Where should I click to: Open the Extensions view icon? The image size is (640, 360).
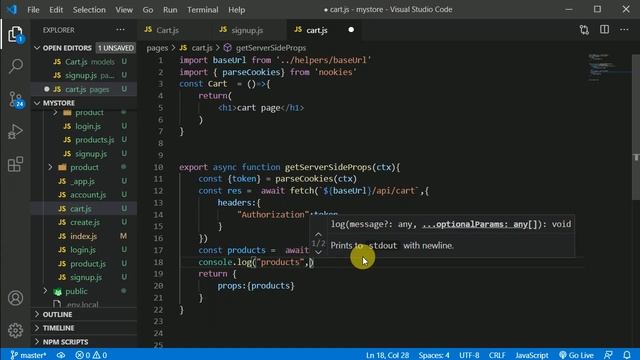click(16, 164)
